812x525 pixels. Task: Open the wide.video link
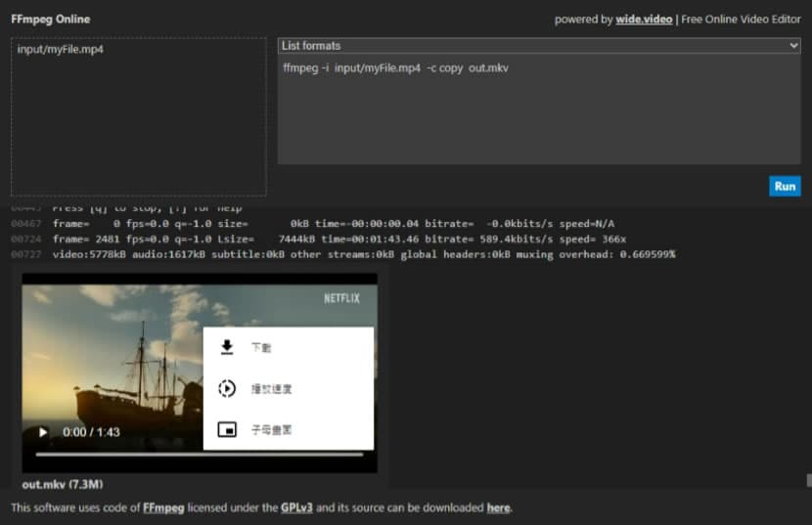click(x=644, y=20)
